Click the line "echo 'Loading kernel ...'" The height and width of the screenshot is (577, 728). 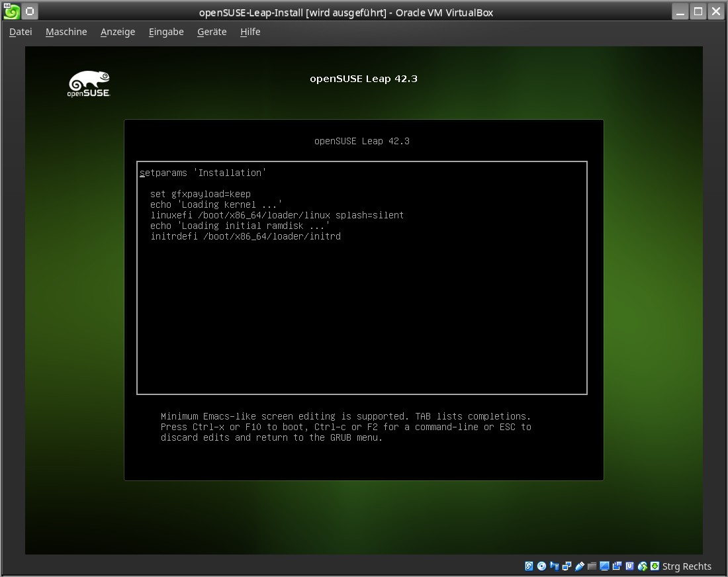pyautogui.click(x=216, y=204)
